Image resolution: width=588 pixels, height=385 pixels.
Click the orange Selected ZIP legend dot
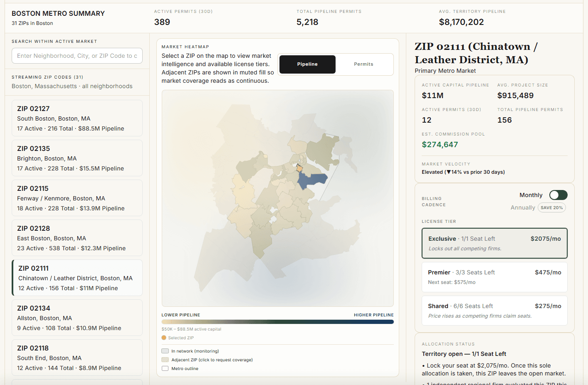pos(164,338)
